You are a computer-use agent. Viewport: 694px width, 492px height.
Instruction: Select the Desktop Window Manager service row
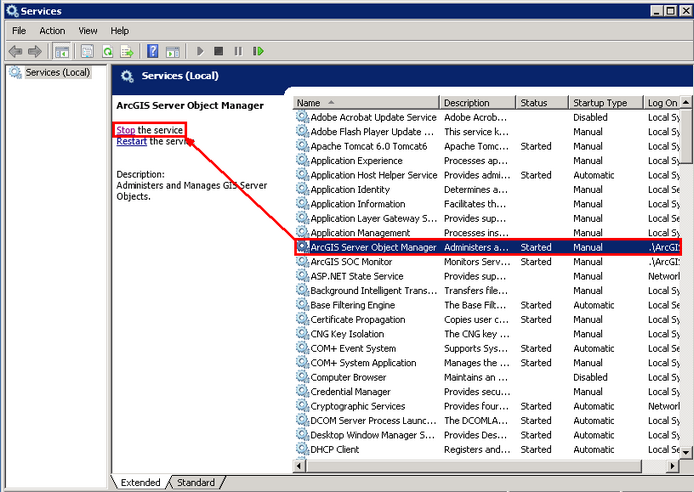(x=487, y=434)
